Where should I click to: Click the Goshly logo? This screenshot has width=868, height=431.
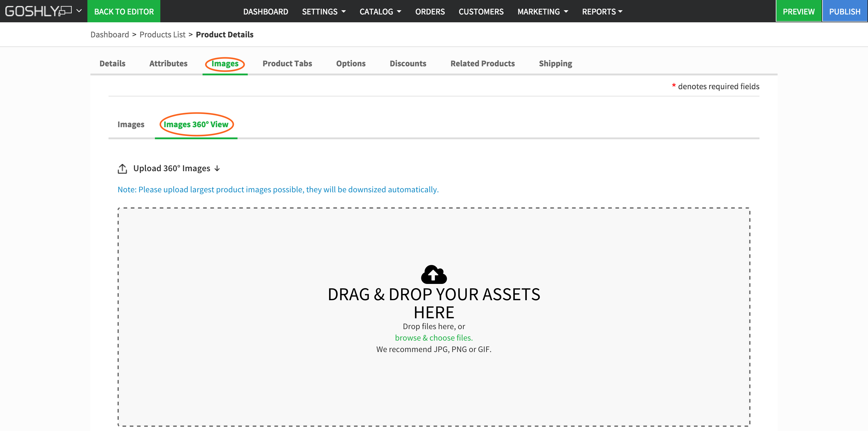pos(38,11)
